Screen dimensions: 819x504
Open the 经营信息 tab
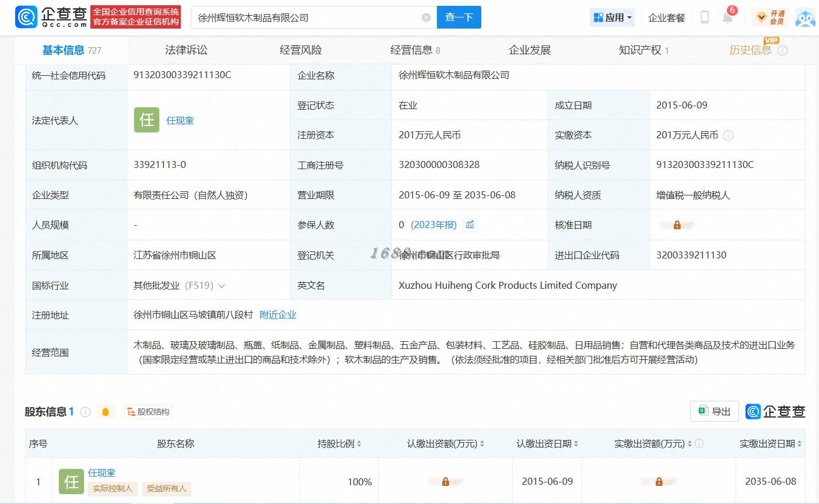coord(415,50)
